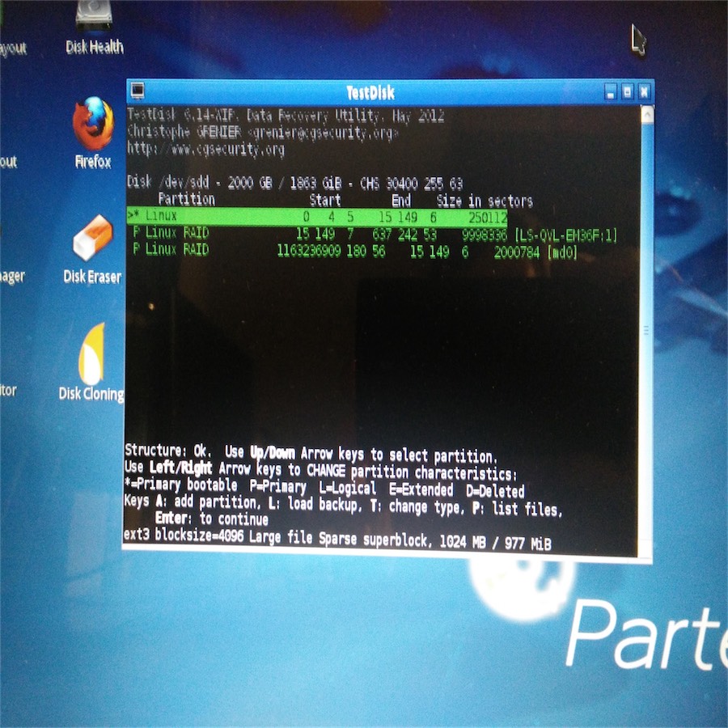Launch Firefox from the desktop
The image size is (728, 728).
point(93,133)
